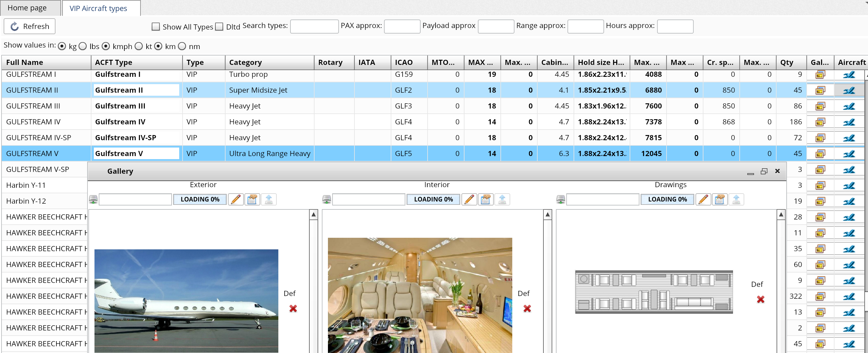Delete the Exterior image with the red X

coord(293,308)
